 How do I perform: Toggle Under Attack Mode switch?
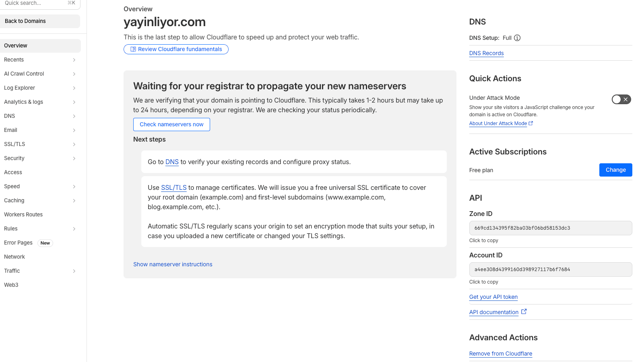click(621, 99)
